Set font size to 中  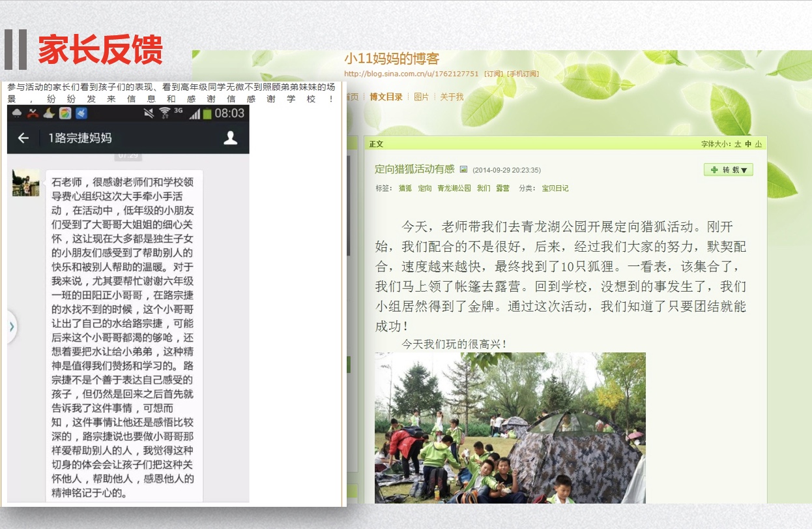click(748, 144)
